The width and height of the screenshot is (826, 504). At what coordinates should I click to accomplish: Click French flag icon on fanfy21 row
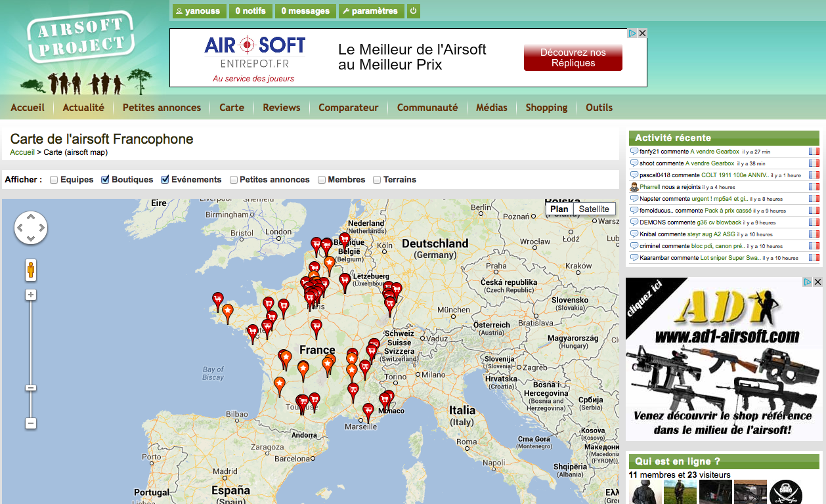[x=814, y=152]
